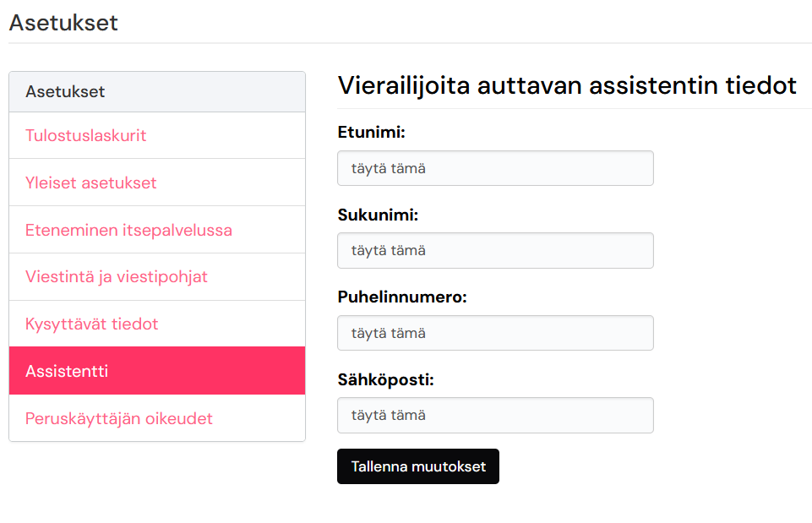This screenshot has height=523, width=812.
Task: Click the Vierailijoita auttavan assistentin tiedot heading
Action: coord(567,85)
